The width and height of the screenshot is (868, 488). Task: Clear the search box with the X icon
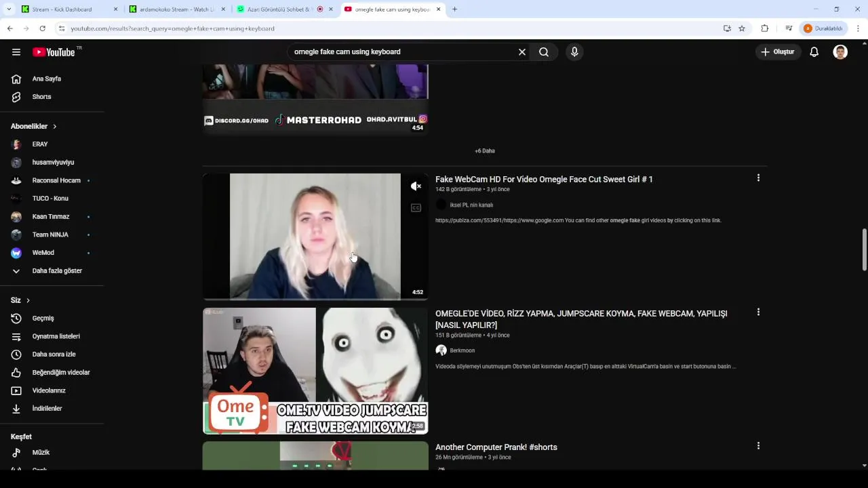522,52
